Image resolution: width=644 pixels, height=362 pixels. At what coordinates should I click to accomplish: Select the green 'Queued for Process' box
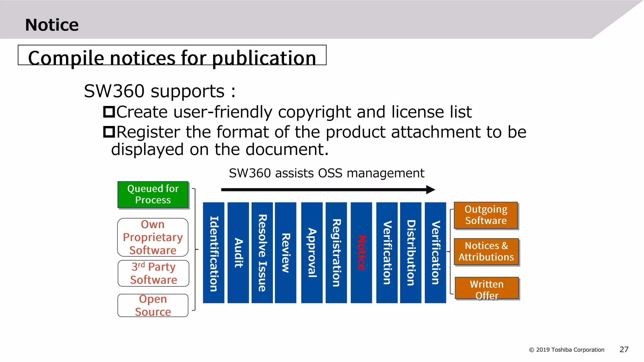pos(153,195)
